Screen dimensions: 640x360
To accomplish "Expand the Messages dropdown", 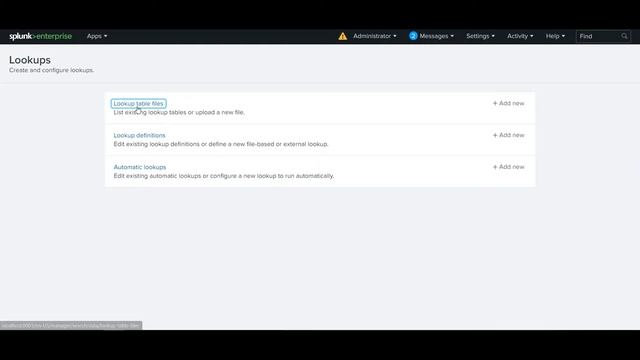I will click(x=436, y=36).
